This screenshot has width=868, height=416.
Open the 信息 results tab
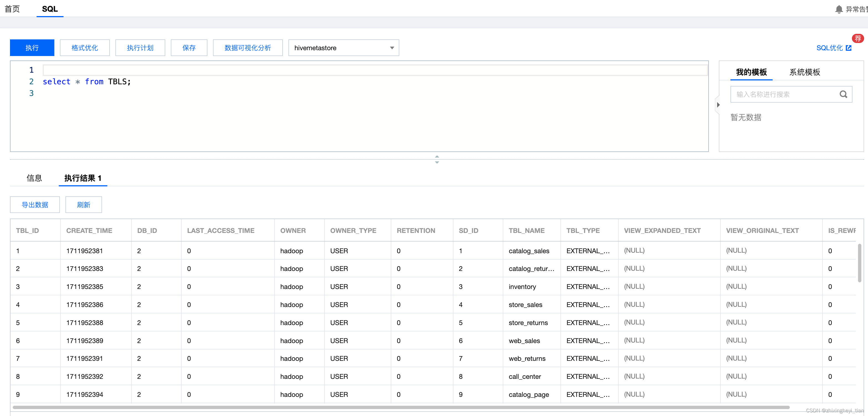click(34, 178)
